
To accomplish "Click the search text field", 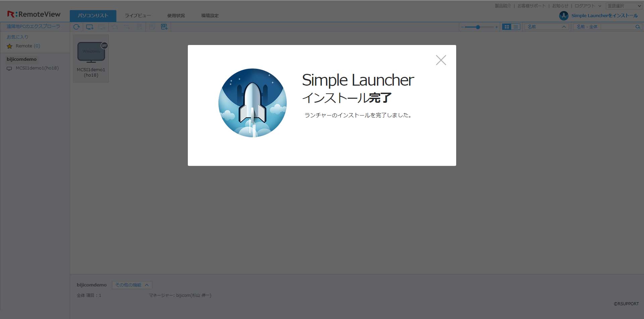I will 617,27.
